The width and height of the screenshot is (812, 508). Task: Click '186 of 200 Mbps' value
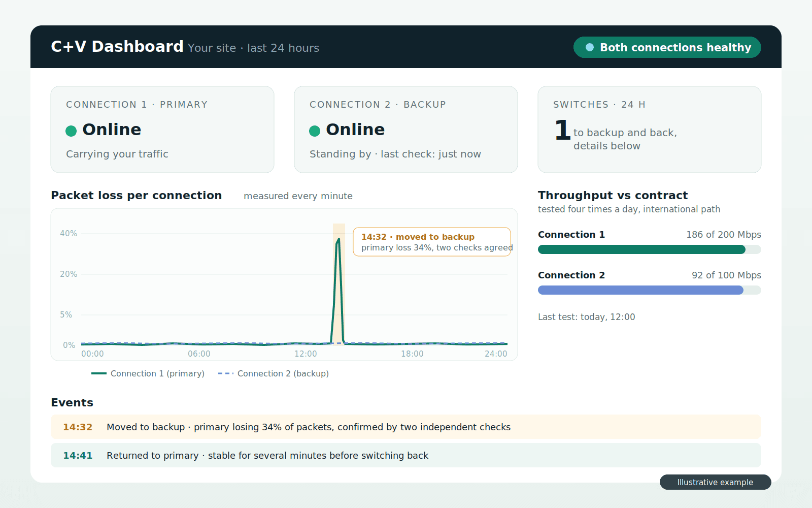[724, 235]
